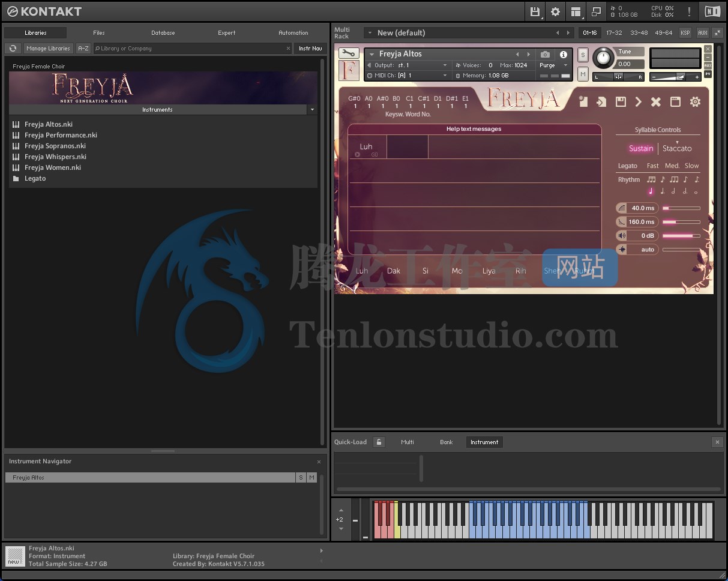Adjust the 0 dB volume slider
This screenshot has height=581, width=728.
(x=681, y=236)
